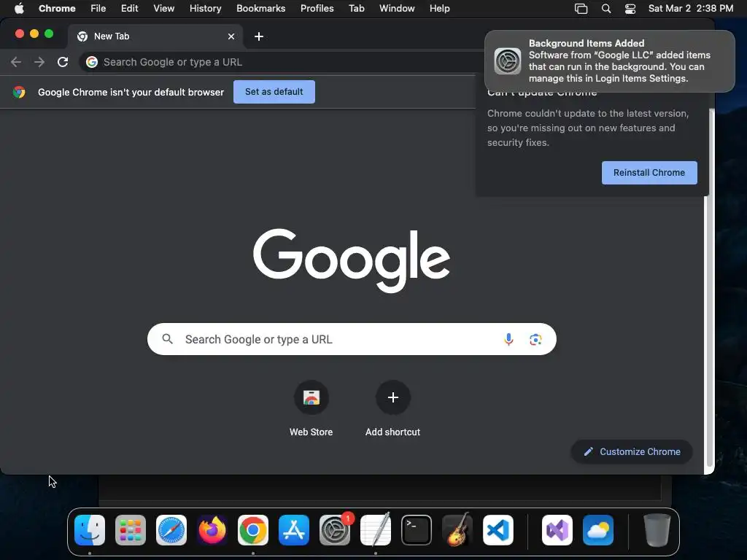Launch GarageBand from the Dock
Viewport: 747px width, 560px height.
[457, 530]
